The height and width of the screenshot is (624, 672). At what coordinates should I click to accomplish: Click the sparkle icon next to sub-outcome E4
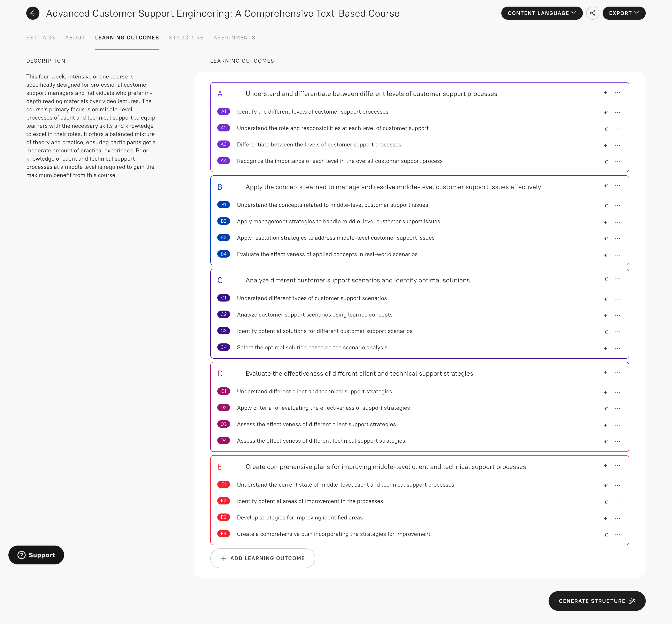pos(606,535)
